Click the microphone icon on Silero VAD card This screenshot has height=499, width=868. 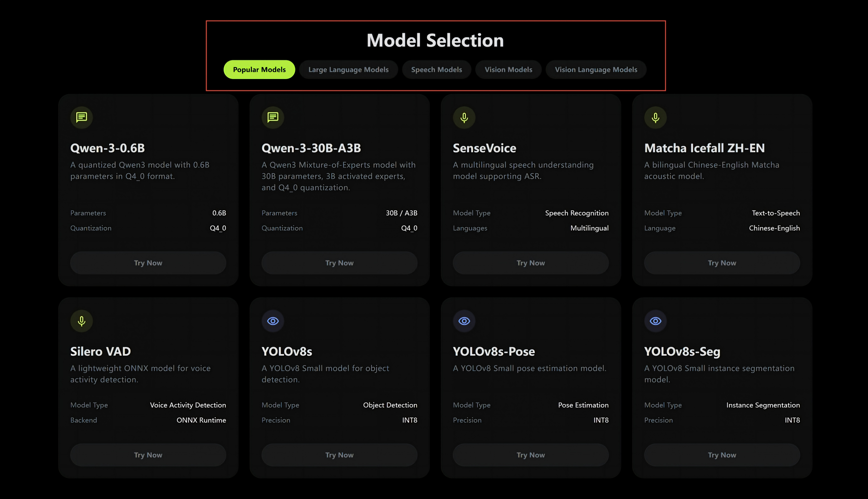81,321
